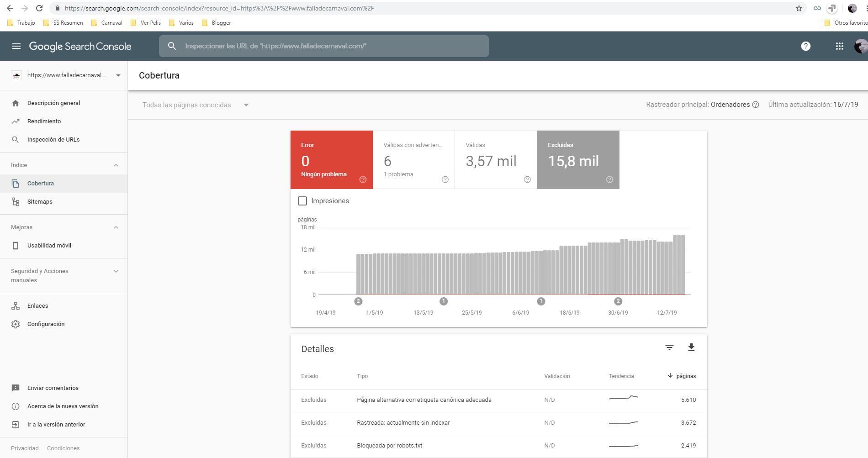
Task: Reload the page in browser
Action: point(39,8)
